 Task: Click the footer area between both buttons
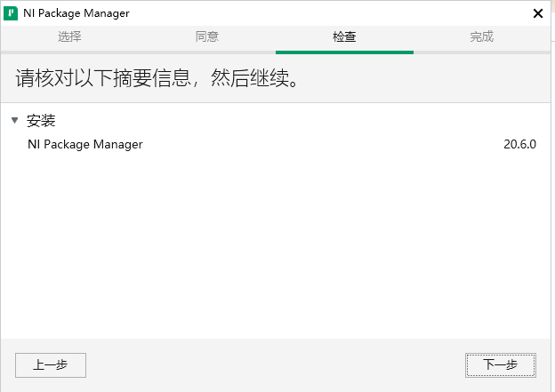(276, 364)
